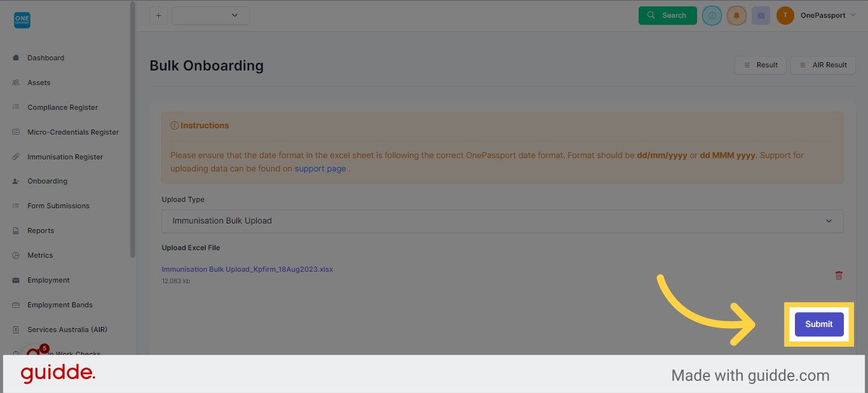Click the Dashboard home icon
Viewport: 868px width, 393px height.
pyautogui.click(x=16, y=58)
